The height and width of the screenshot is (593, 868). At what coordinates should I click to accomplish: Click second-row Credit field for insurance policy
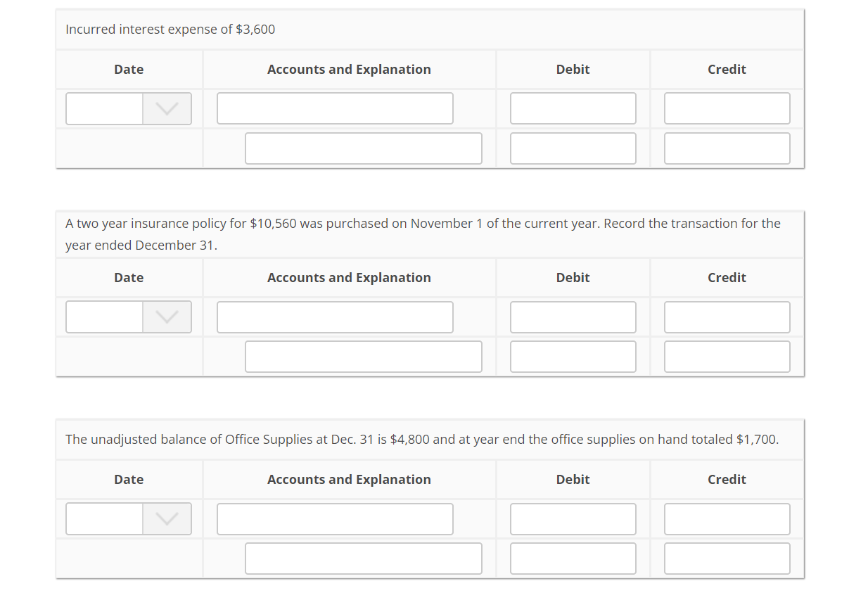[727, 357]
